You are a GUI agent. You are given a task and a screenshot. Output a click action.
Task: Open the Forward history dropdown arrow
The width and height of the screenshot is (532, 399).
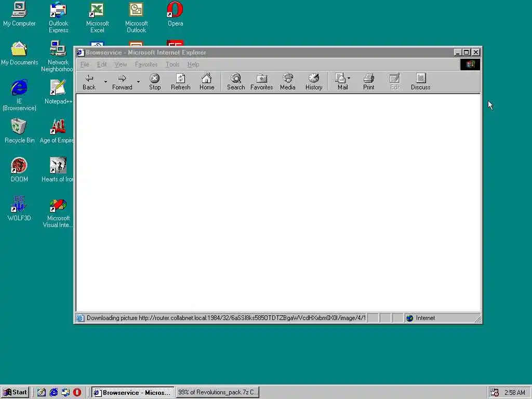[138, 82]
